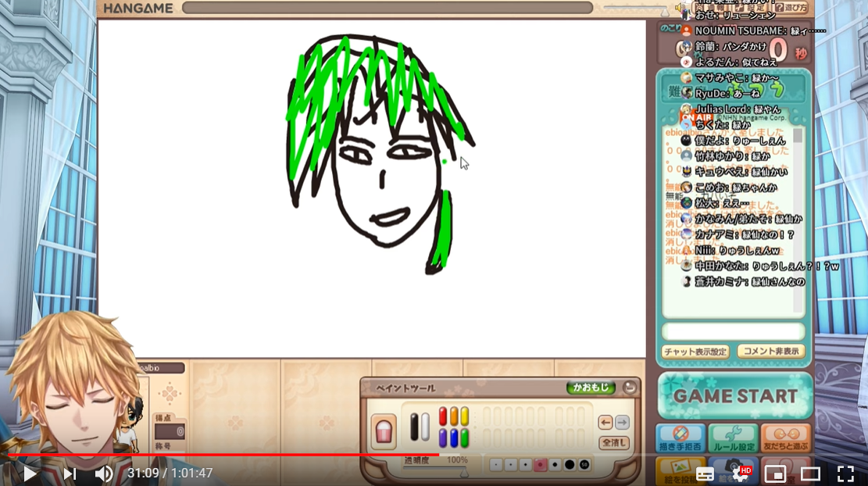Switch to theater mode
The height and width of the screenshot is (486, 868).
810,473
